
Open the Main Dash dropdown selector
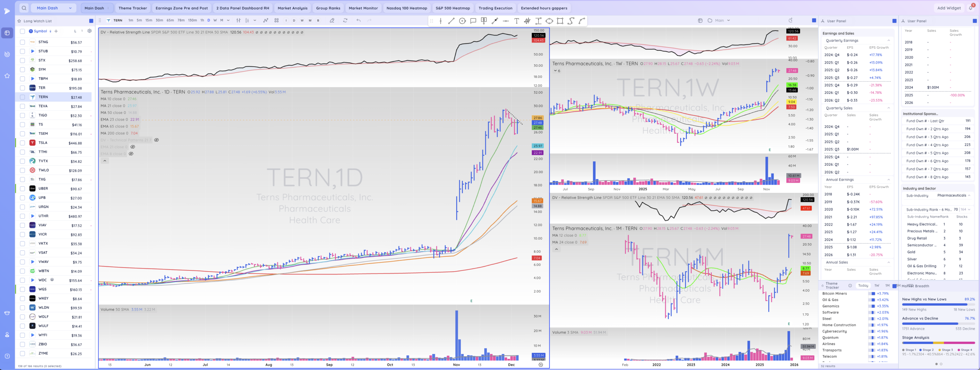click(x=54, y=8)
